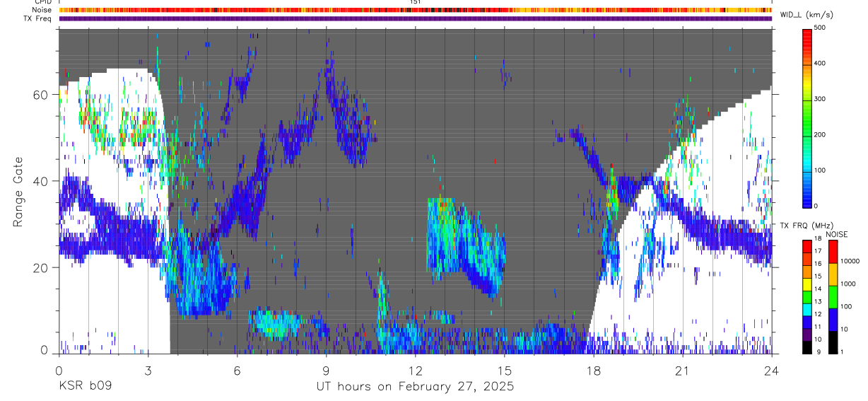Click the 'KSR b09' radar beam label

[85, 386]
